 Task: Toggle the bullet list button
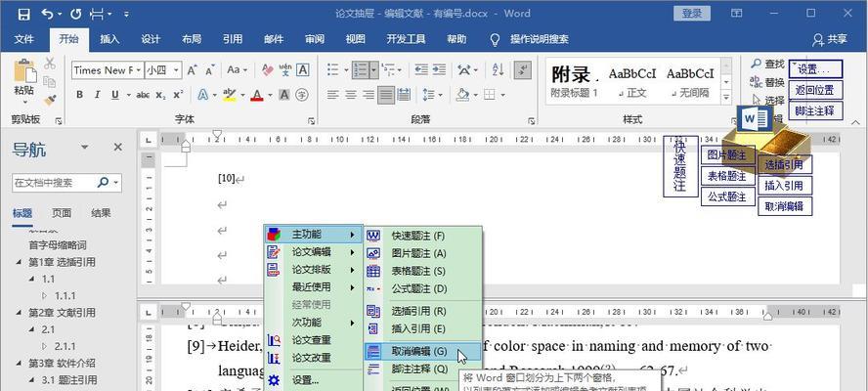[x=333, y=69]
